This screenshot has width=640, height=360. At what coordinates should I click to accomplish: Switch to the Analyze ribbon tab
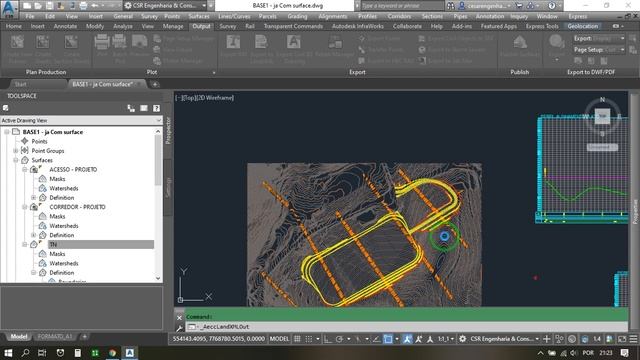[x=122, y=26]
